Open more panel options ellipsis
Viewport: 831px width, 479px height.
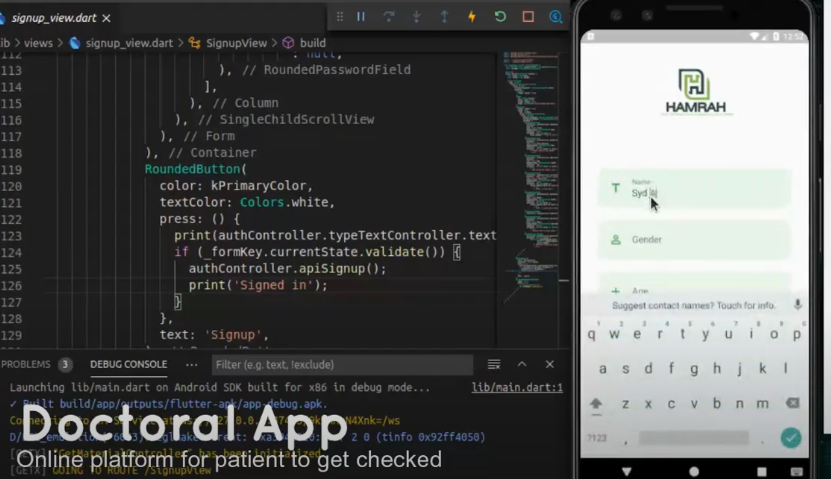coord(192,365)
